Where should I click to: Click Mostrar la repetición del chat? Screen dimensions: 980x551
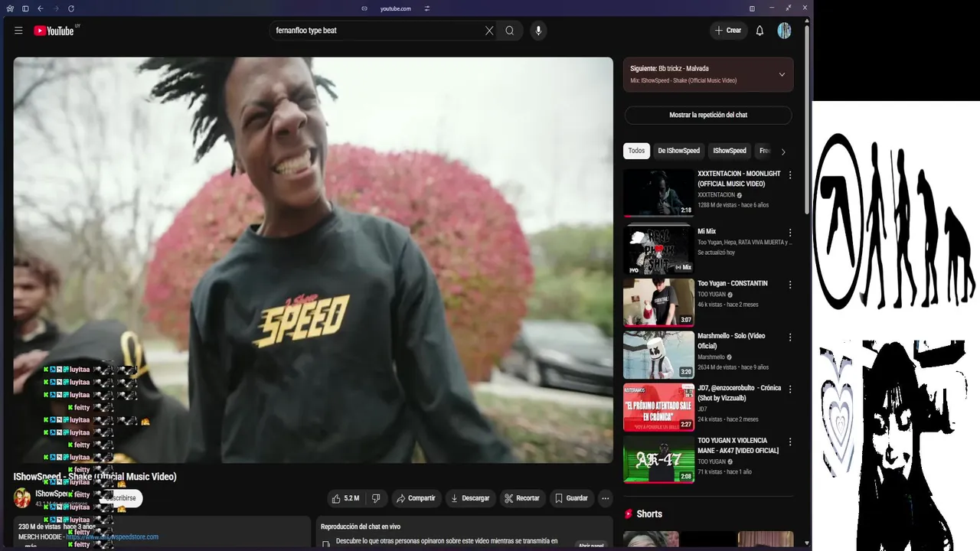tap(708, 115)
